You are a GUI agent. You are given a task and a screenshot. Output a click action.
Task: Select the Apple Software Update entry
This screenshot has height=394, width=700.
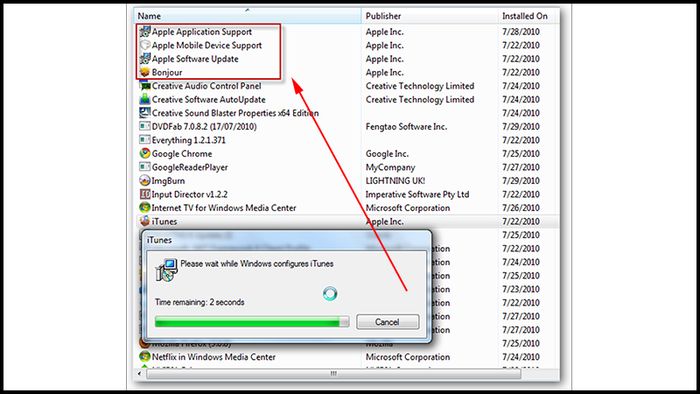click(195, 58)
